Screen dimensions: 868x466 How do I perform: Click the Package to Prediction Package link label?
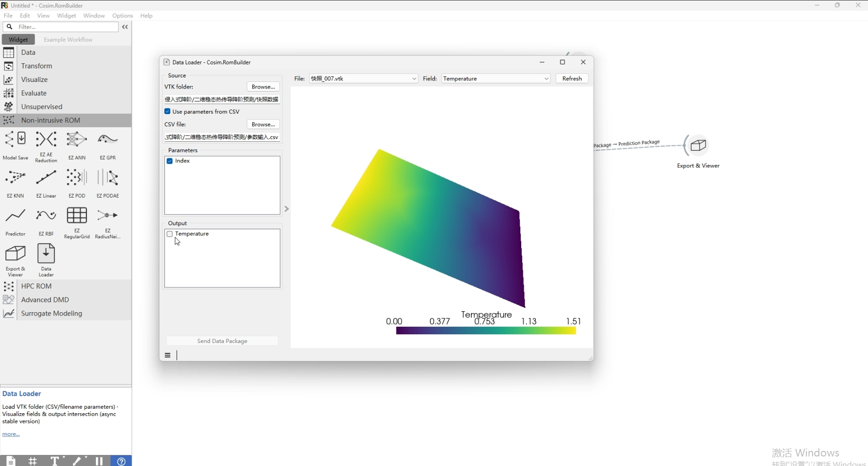click(x=627, y=144)
